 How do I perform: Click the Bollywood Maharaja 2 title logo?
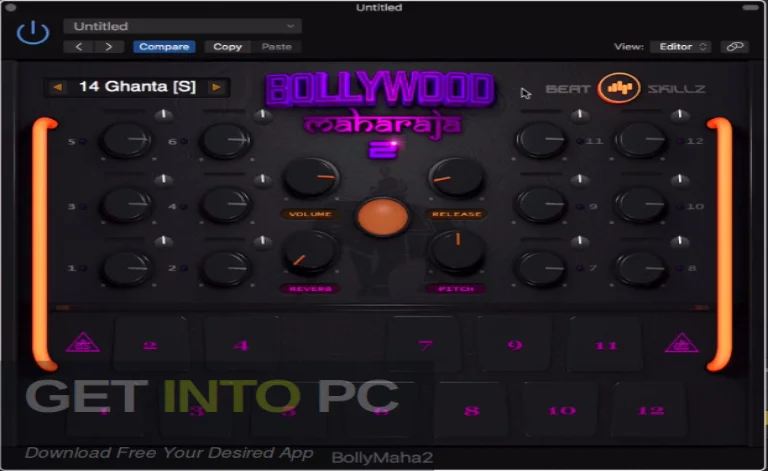(381, 115)
